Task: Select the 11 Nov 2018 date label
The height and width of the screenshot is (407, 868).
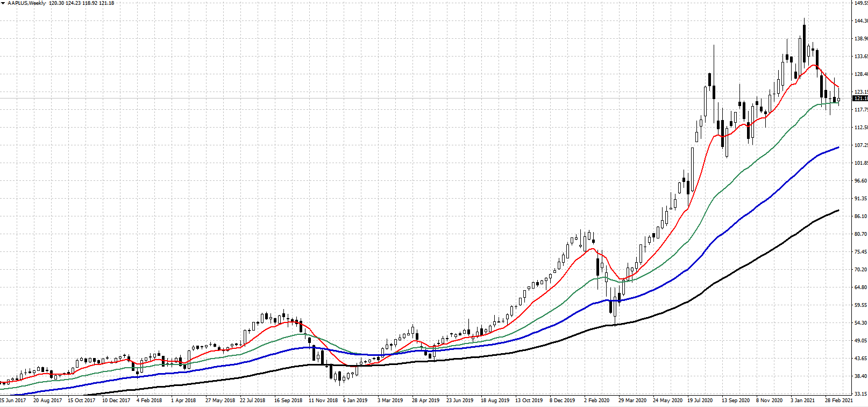Action: 323,401
